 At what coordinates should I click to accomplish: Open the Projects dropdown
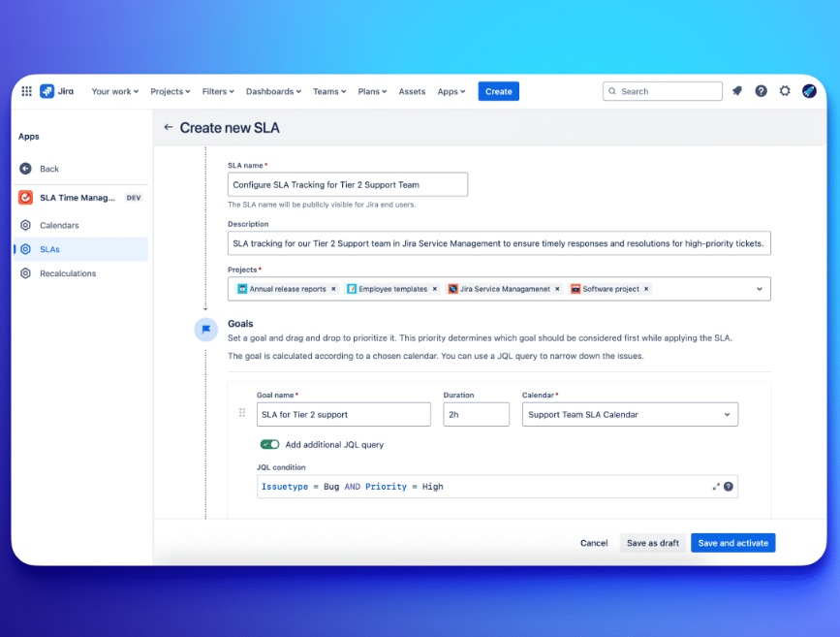click(761, 288)
